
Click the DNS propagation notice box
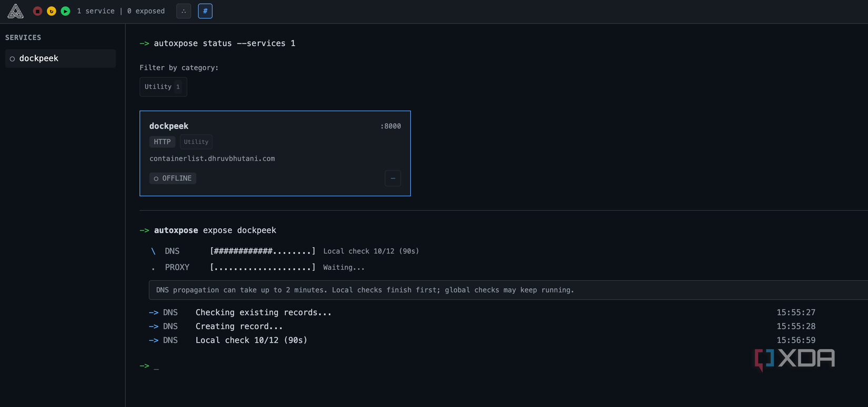[508, 290]
